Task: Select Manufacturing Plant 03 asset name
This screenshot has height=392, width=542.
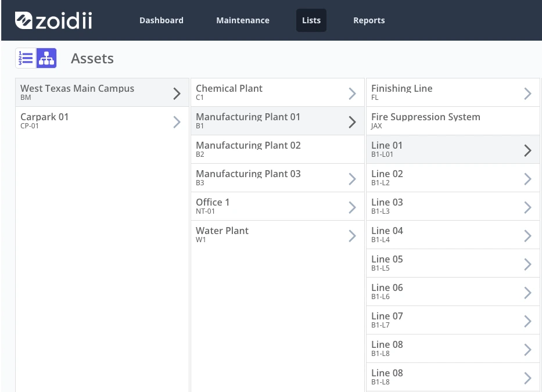Action: 248,174
